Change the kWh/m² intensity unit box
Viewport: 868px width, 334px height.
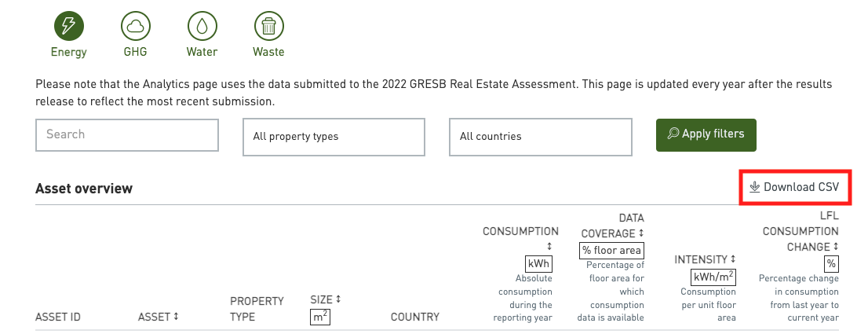point(713,277)
